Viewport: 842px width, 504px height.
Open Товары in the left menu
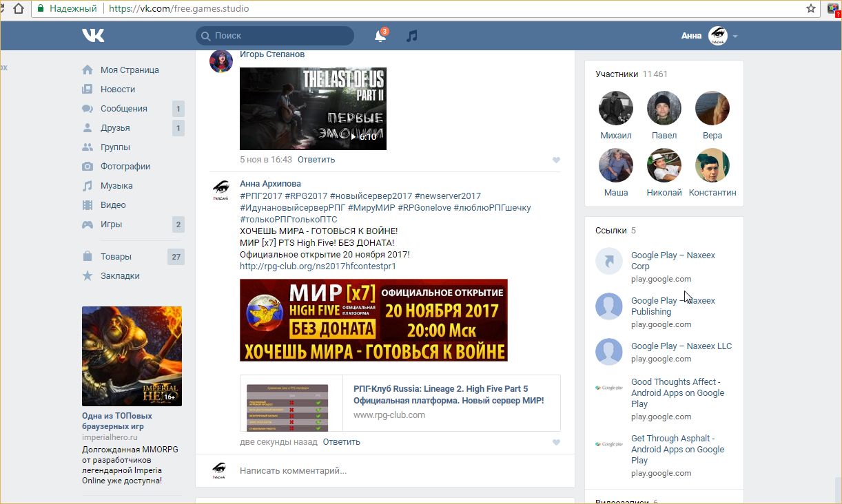[x=116, y=257]
